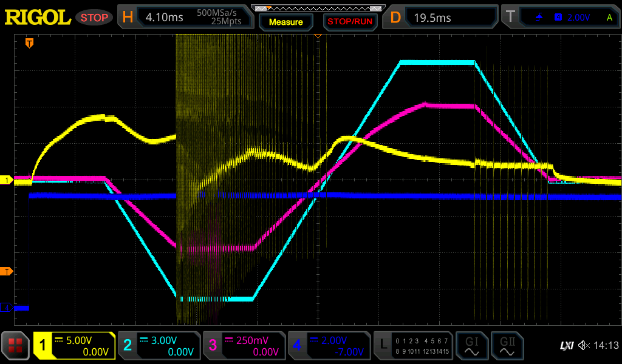Click the RIGOL logo
This screenshot has width=622, height=364.
(x=38, y=18)
